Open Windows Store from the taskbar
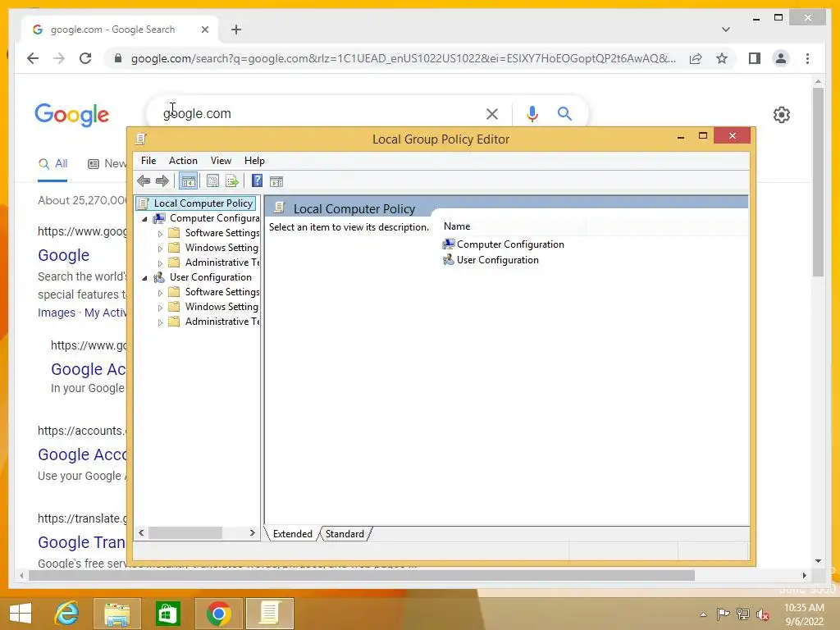This screenshot has height=630, width=840. 167,614
